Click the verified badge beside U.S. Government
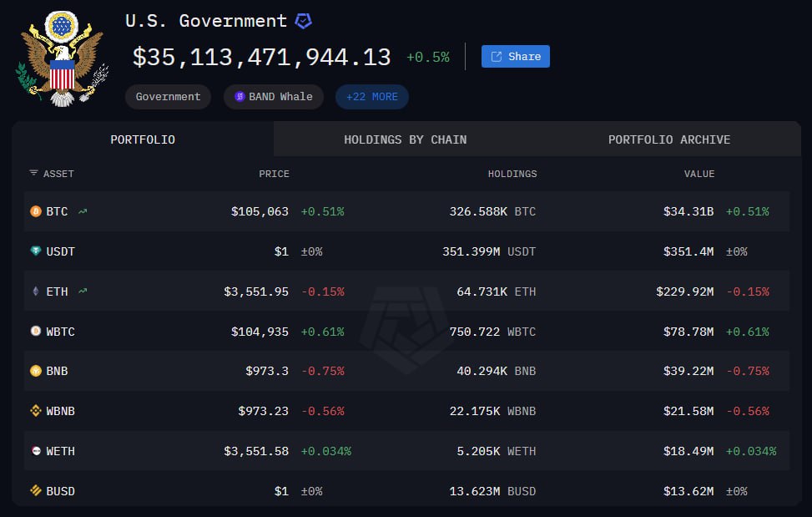Viewport: 812px width, 517px height. pos(304,21)
